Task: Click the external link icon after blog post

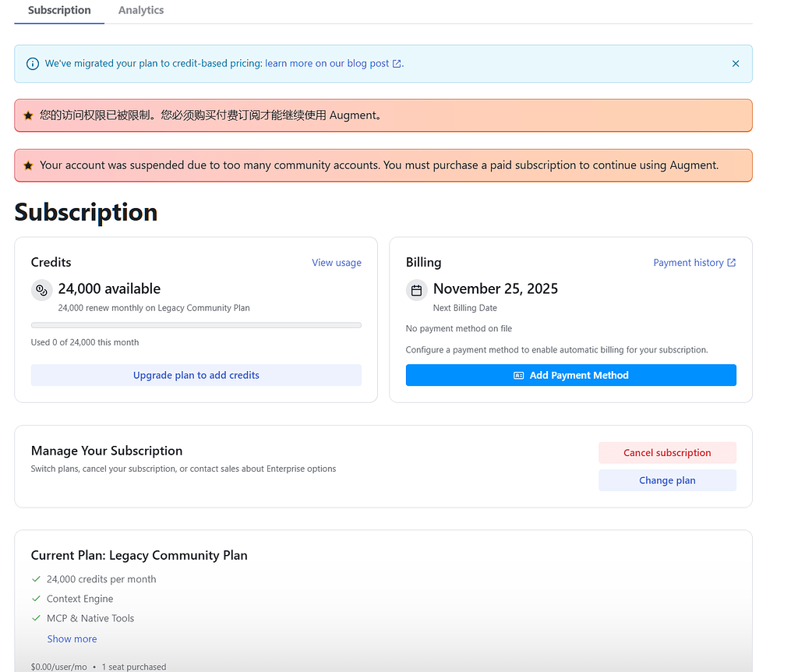Action: click(x=397, y=64)
